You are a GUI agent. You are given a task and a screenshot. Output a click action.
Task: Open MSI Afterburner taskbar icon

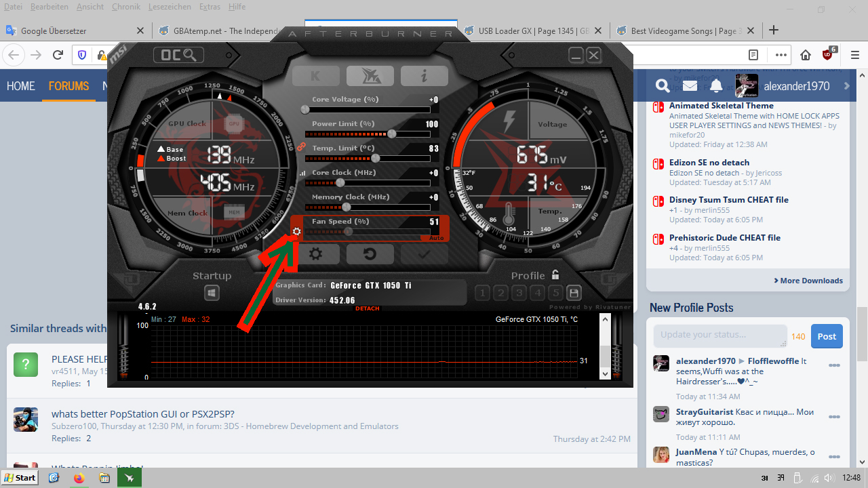point(130,478)
